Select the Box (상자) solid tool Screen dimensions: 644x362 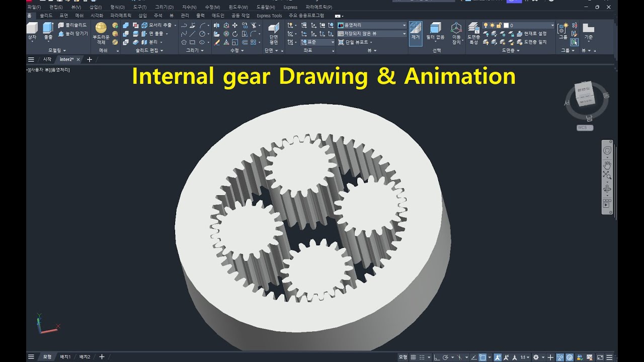[x=32, y=31]
